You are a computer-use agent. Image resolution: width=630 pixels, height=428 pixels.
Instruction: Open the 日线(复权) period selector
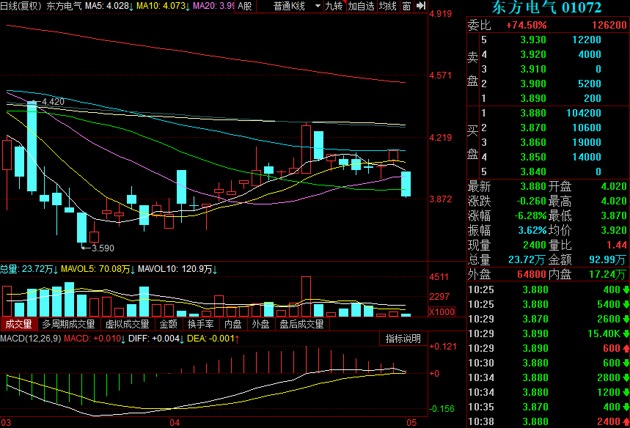coord(21,6)
